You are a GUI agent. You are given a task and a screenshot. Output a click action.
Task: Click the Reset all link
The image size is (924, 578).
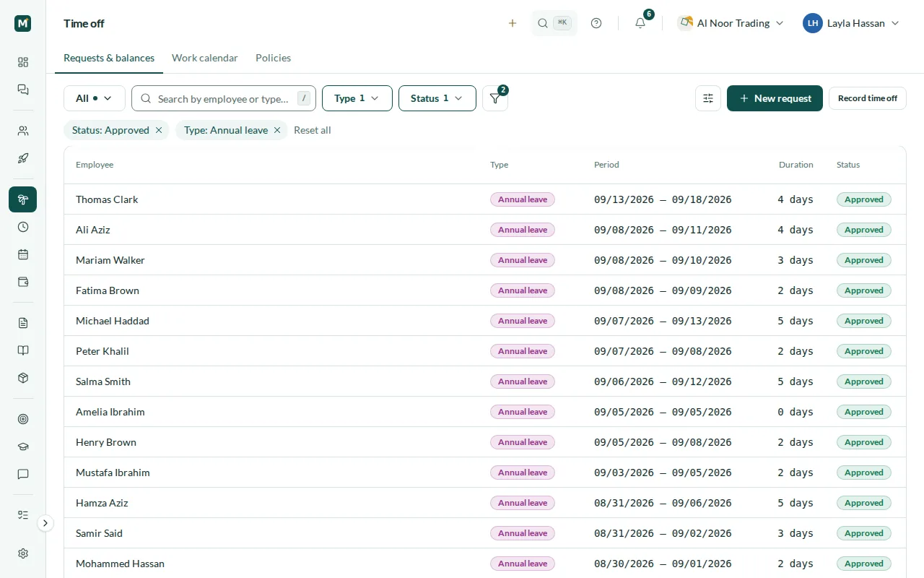point(313,130)
